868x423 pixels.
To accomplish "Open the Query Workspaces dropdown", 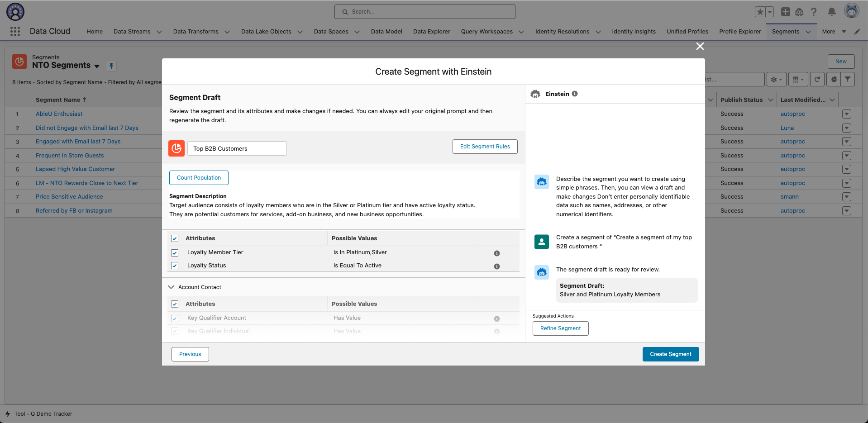I will pos(521,32).
